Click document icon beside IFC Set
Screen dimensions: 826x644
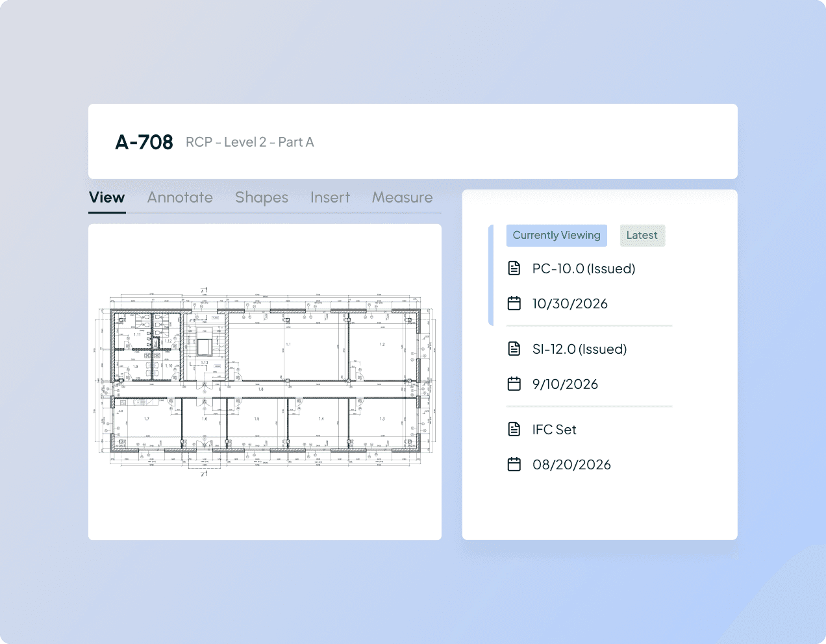tap(514, 429)
